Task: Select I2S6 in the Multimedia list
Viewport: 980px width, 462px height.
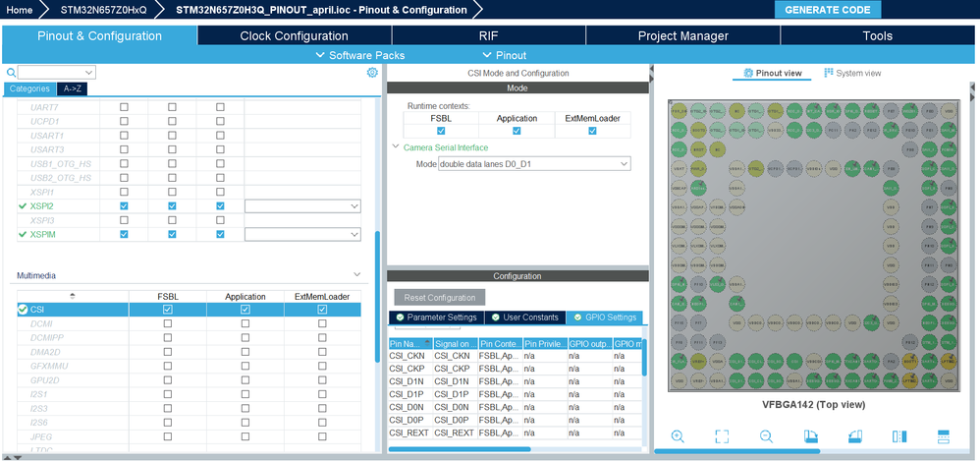Action: (x=38, y=423)
